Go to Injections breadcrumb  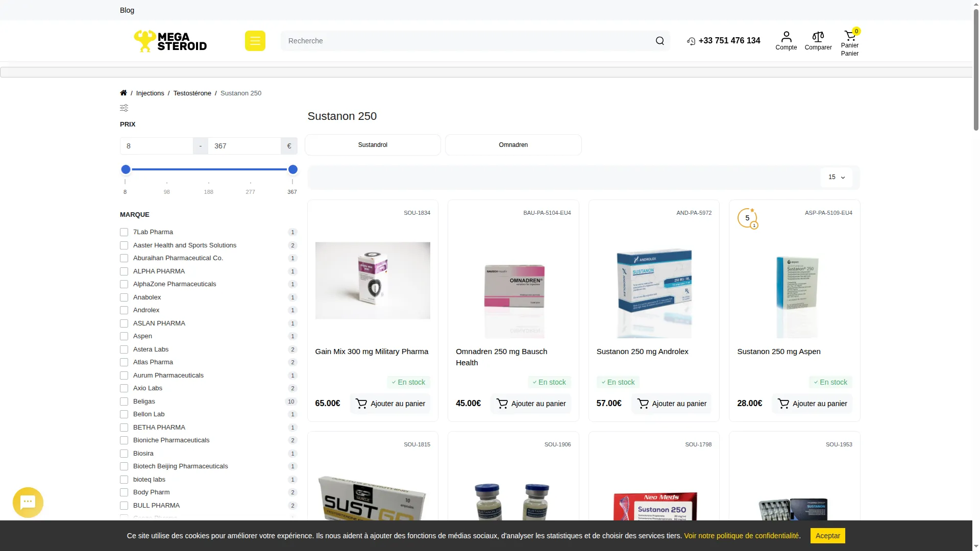click(x=150, y=93)
